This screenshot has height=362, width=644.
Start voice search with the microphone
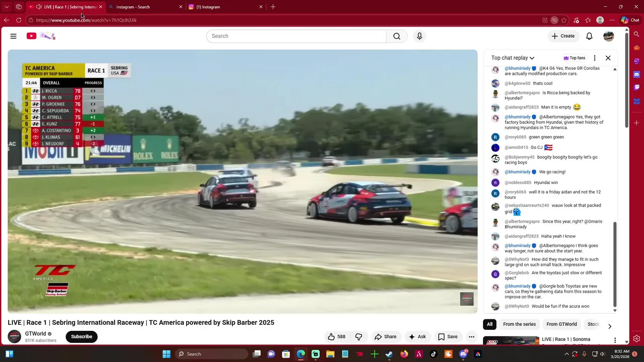[x=420, y=36]
